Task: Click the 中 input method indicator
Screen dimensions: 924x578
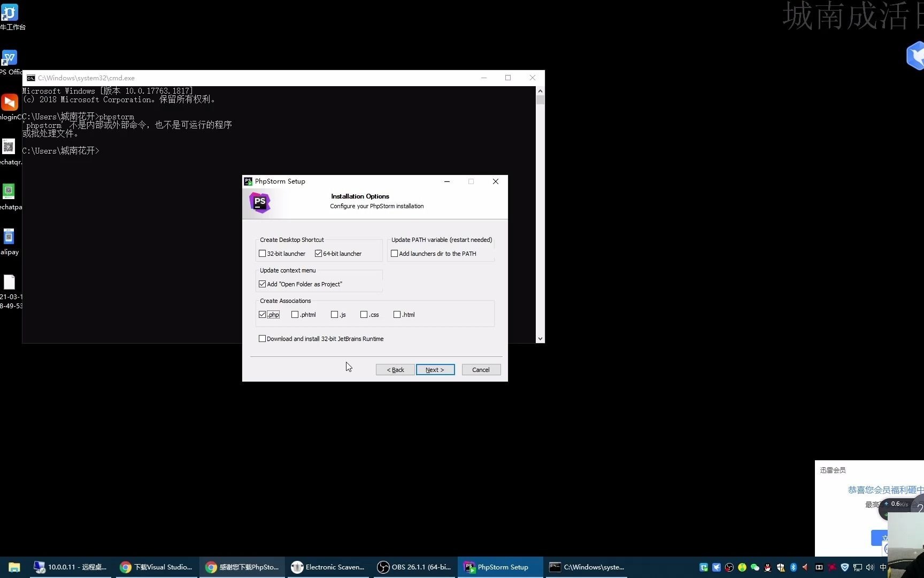Action: (x=883, y=567)
